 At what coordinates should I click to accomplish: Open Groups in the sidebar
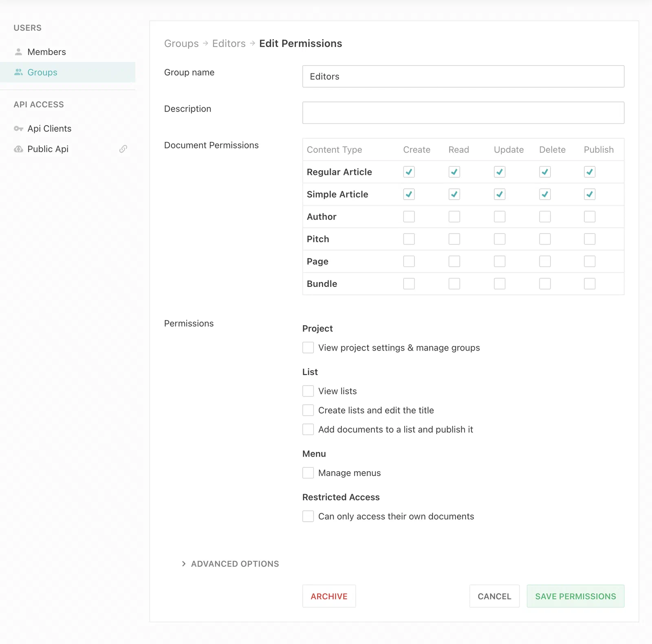click(68, 72)
